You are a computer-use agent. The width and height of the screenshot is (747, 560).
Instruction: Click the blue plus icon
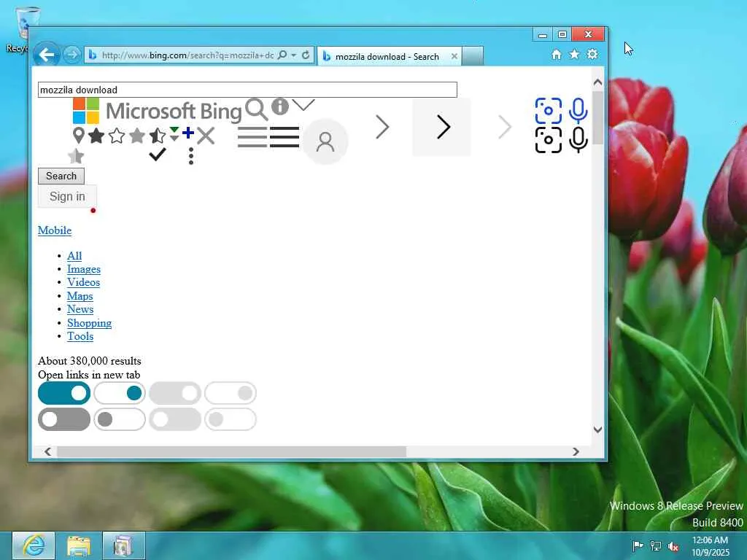pos(188,133)
